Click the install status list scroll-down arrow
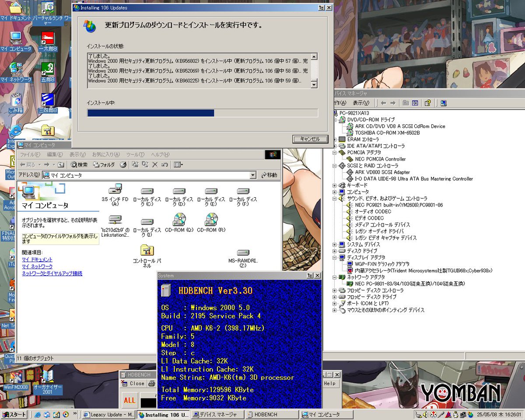This screenshot has height=420, width=525. (314, 85)
